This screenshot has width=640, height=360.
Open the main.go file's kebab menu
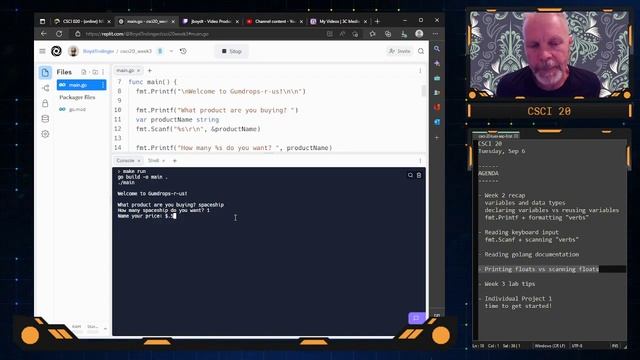click(103, 85)
